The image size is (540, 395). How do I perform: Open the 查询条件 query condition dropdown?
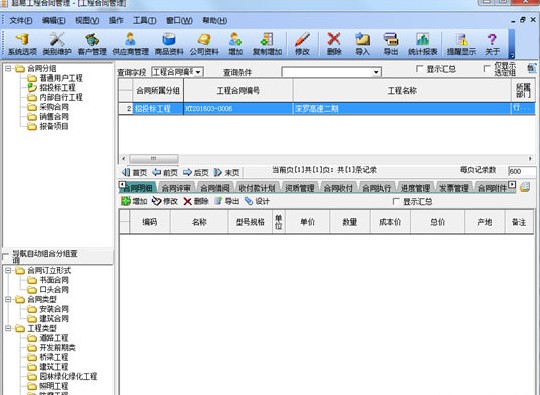376,72
